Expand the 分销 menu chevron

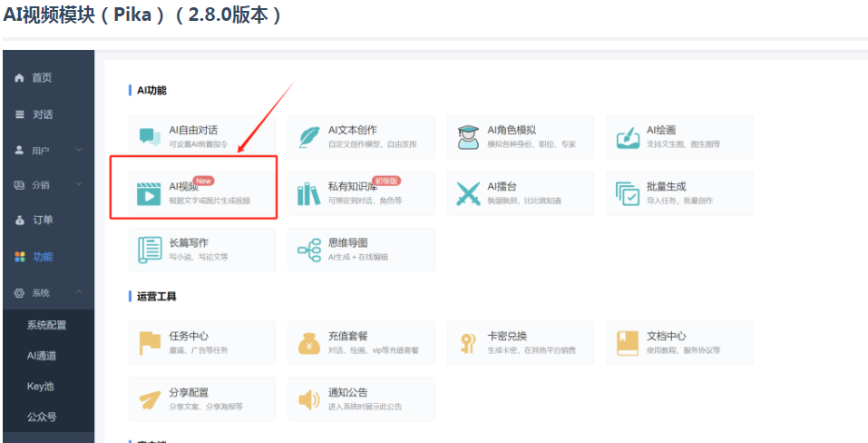[79, 184]
